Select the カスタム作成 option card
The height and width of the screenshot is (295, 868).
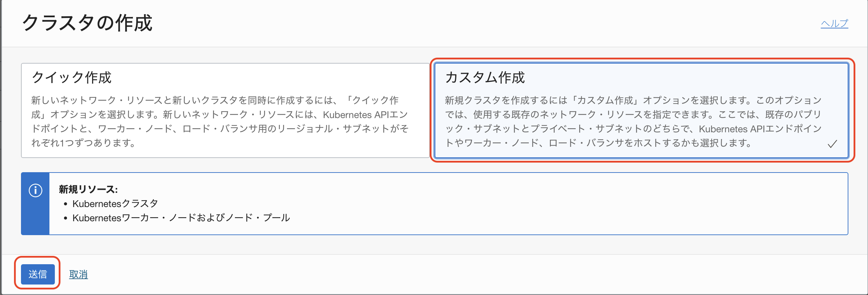(x=641, y=110)
